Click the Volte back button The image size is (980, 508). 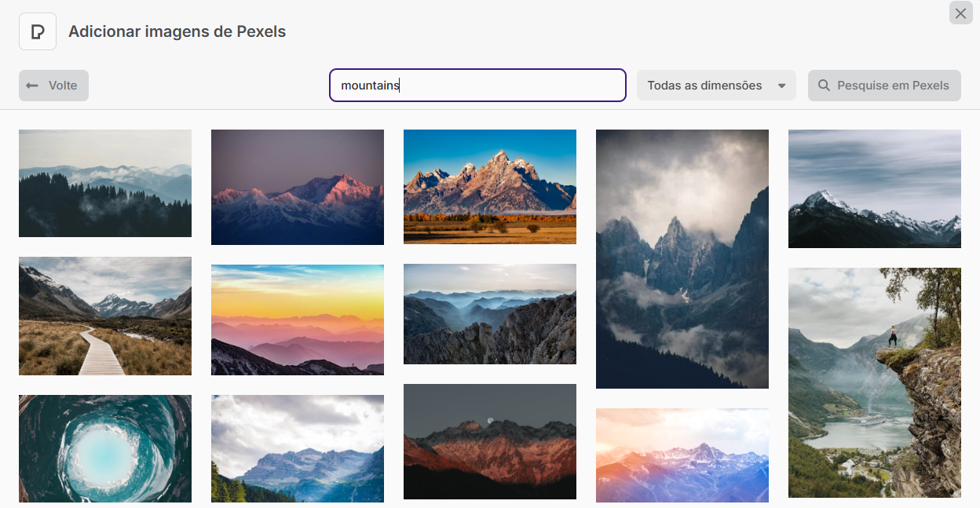(53, 86)
